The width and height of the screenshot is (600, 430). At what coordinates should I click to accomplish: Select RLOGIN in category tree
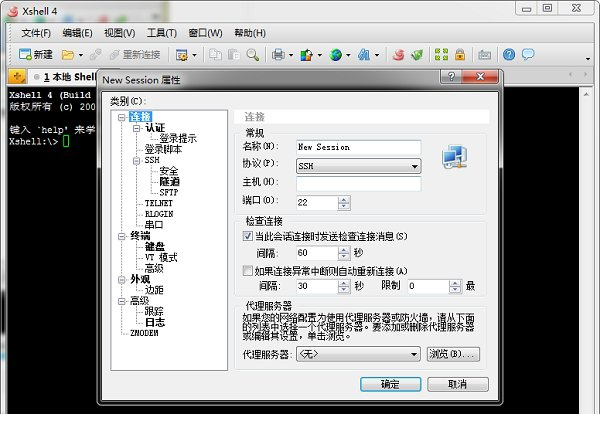(159, 214)
